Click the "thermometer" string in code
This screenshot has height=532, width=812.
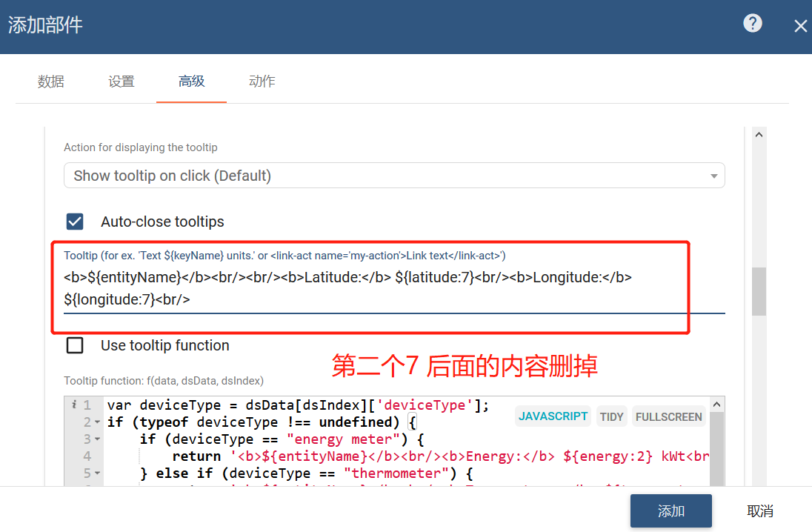coord(396,473)
